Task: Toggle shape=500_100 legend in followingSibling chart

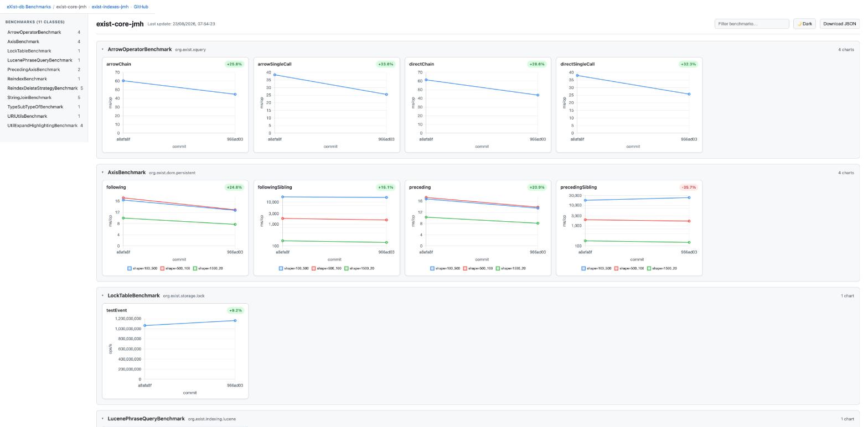Action: tap(327, 268)
